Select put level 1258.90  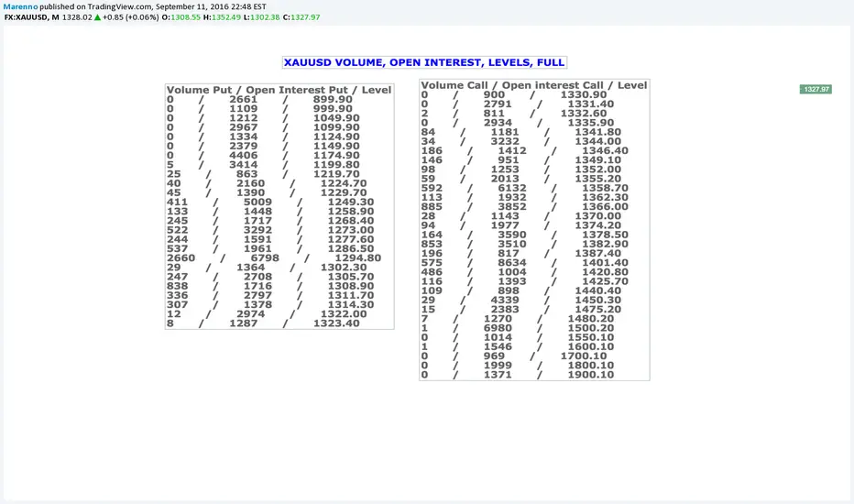351,211
